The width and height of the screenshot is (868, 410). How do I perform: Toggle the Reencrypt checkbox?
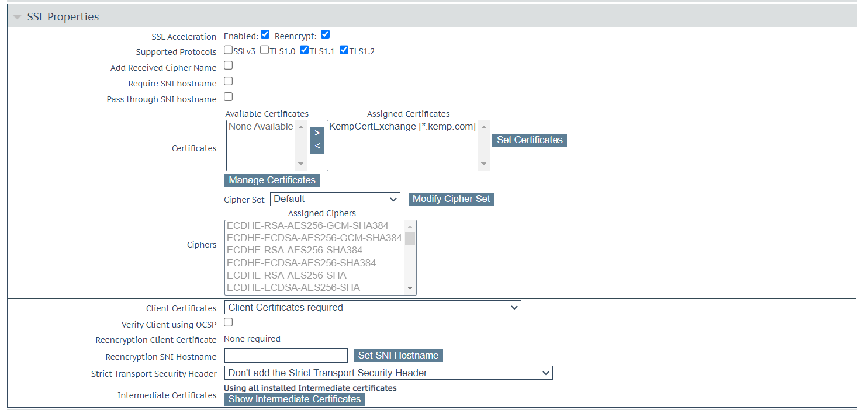[326, 34]
